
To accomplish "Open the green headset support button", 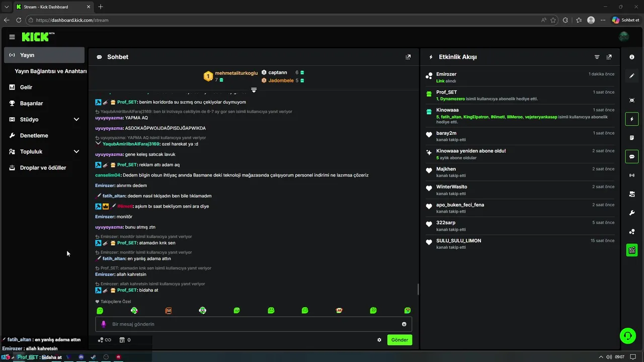I will (x=627, y=336).
